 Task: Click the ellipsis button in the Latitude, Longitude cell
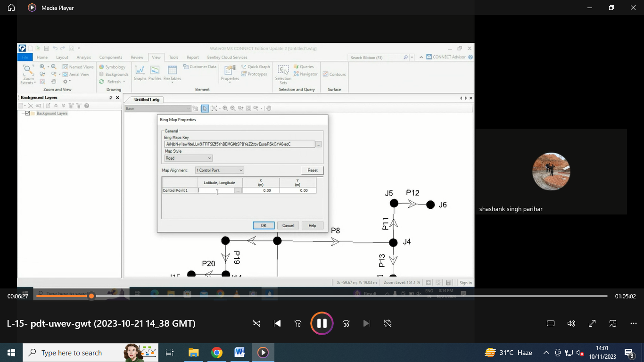coord(238,190)
